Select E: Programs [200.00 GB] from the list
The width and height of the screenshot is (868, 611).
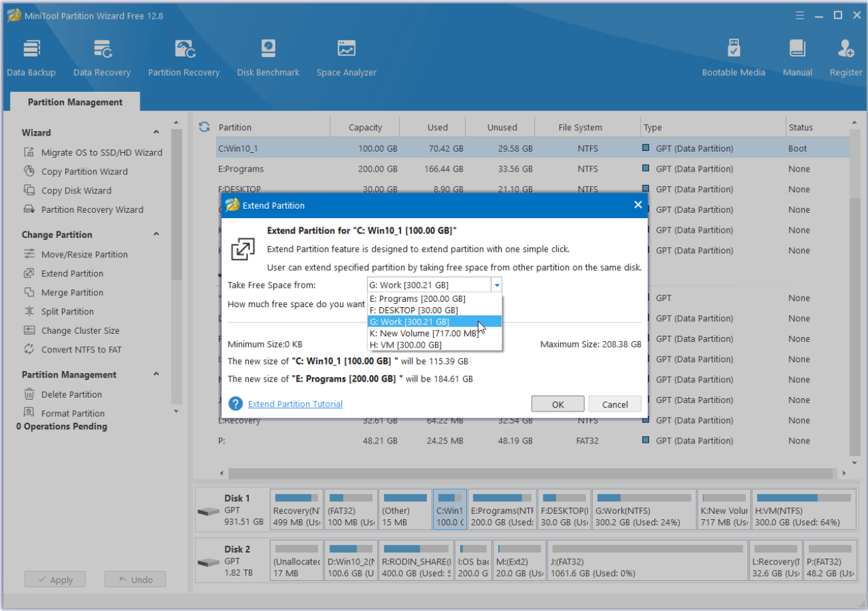pos(435,299)
